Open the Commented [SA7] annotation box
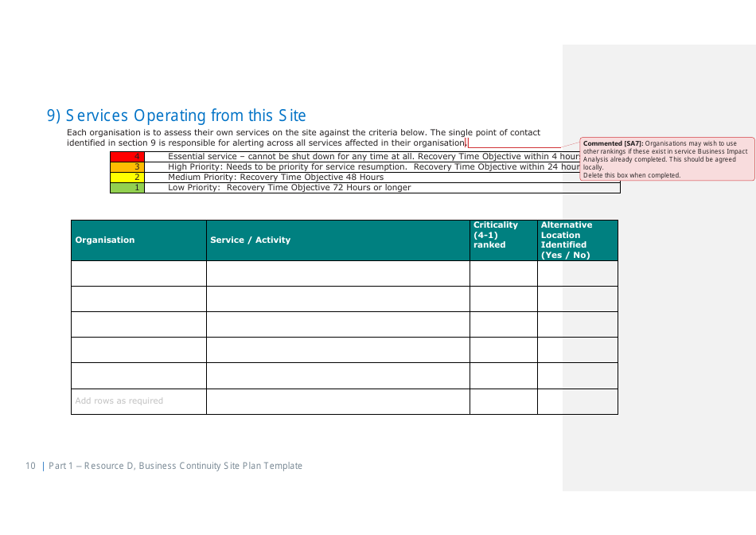 point(666,158)
